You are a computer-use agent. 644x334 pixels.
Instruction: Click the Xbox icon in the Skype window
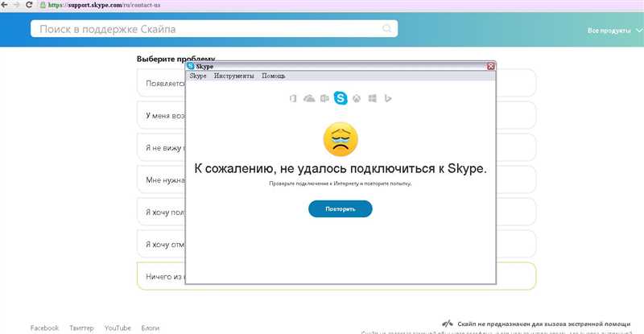357,98
